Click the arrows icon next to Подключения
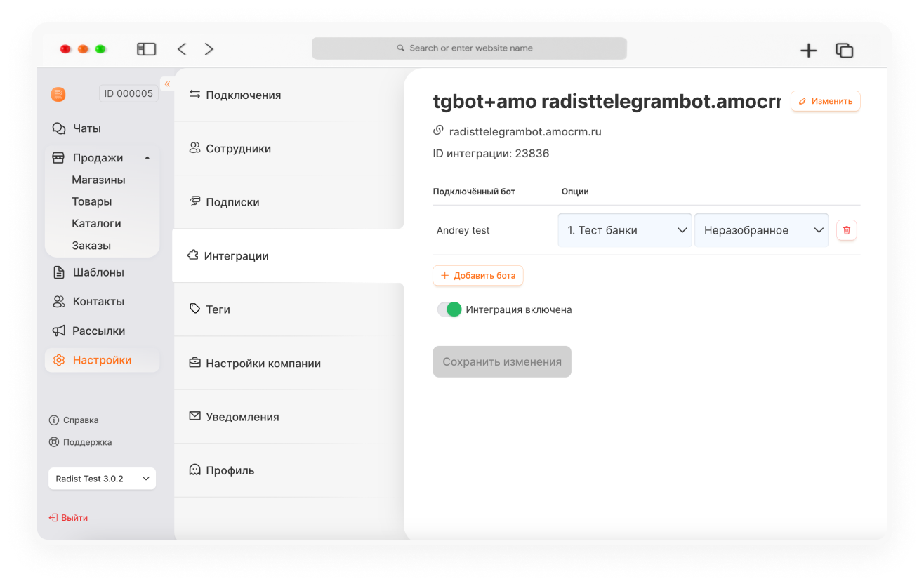Screen dimensions: 924x586 (x=195, y=94)
